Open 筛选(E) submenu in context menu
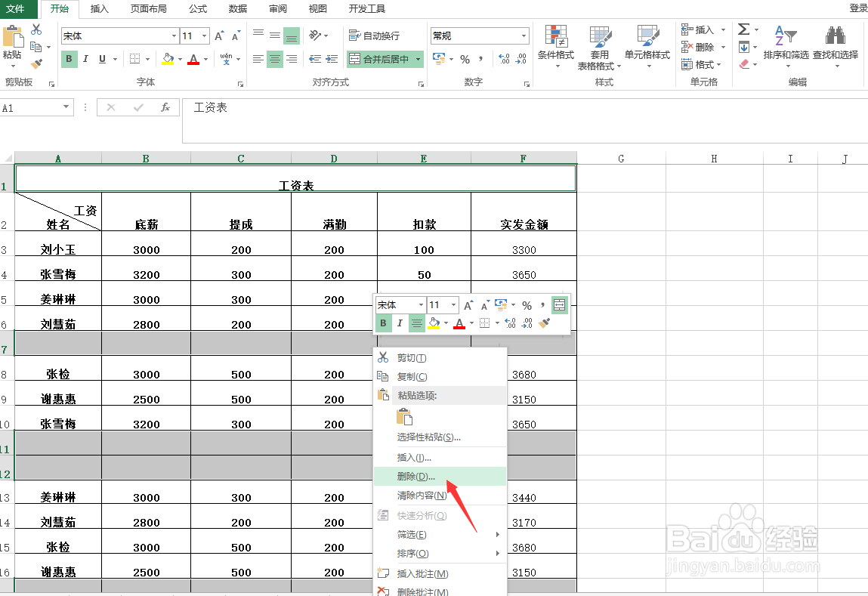 coord(440,535)
